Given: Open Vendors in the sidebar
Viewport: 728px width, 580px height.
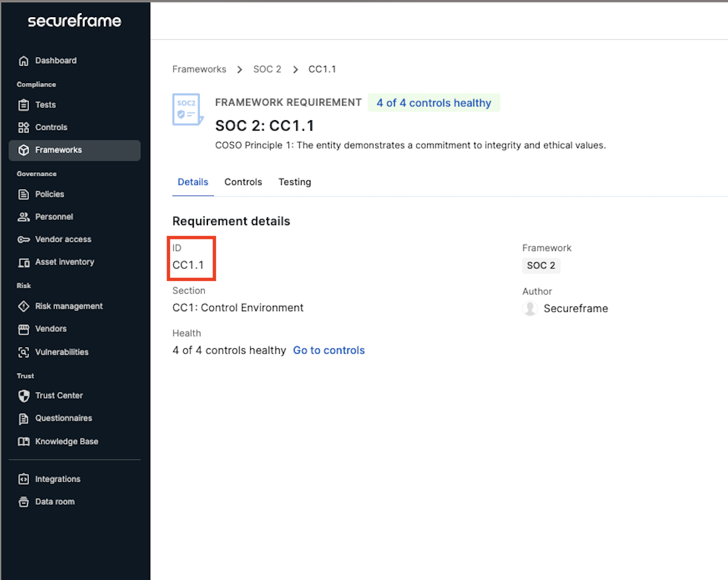Looking at the screenshot, I should point(51,329).
